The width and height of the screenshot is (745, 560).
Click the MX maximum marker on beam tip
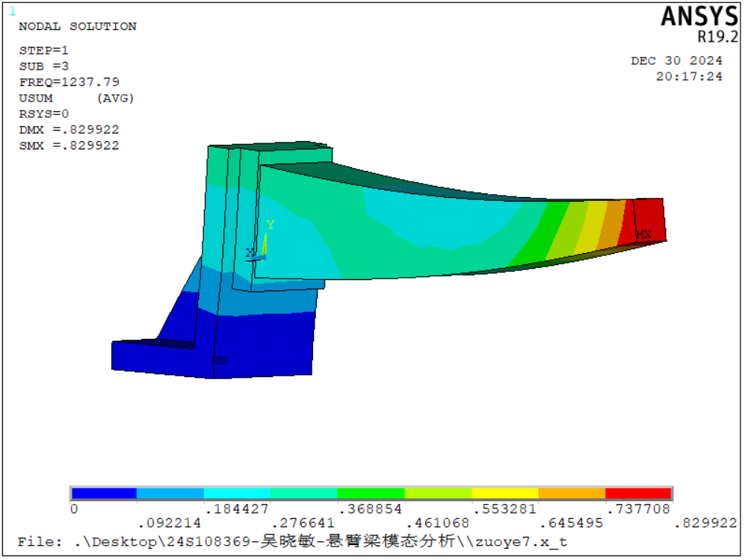644,235
